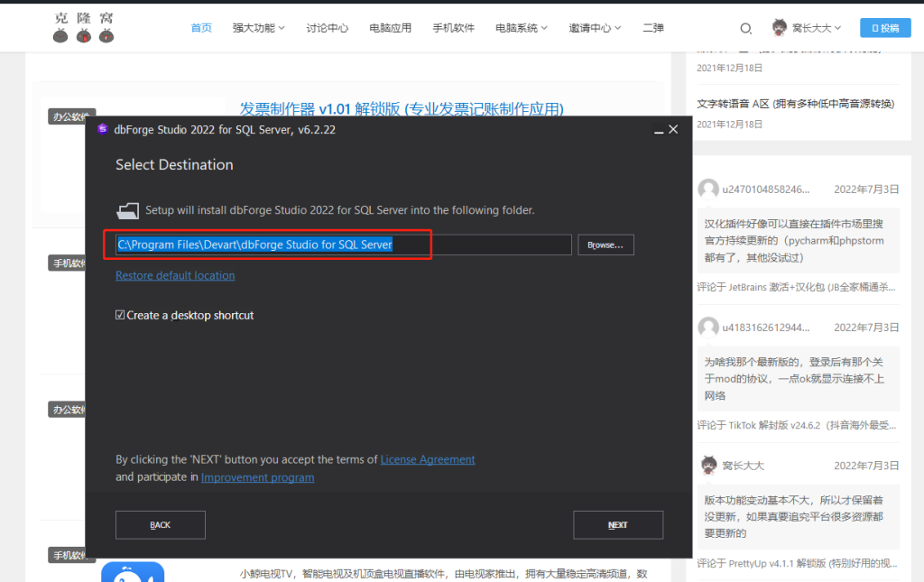Click username u2470104858246 in comments
This screenshot has height=582, width=924.
tap(765, 189)
